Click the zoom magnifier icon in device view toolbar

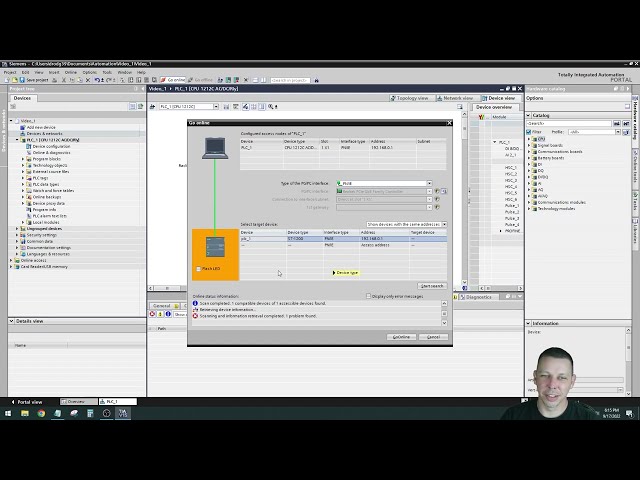[x=271, y=107]
